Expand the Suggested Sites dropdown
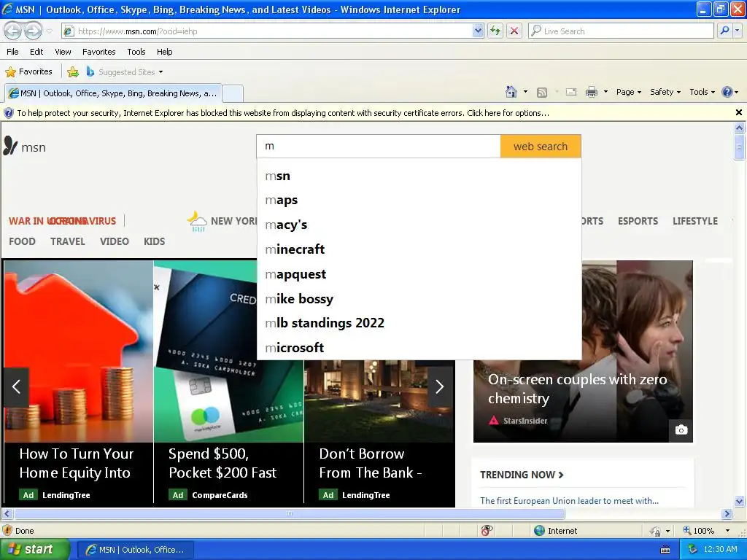Screen dimensions: 747x560 [x=160, y=72]
